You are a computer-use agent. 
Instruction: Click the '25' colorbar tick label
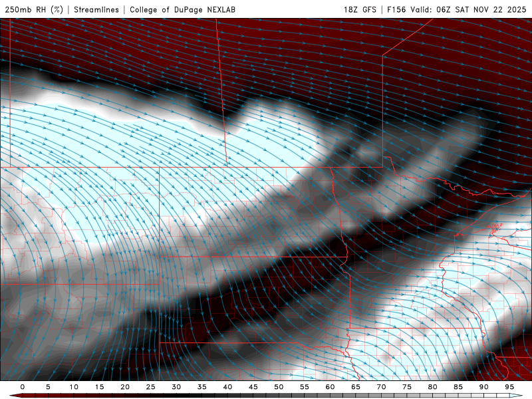[x=151, y=387]
